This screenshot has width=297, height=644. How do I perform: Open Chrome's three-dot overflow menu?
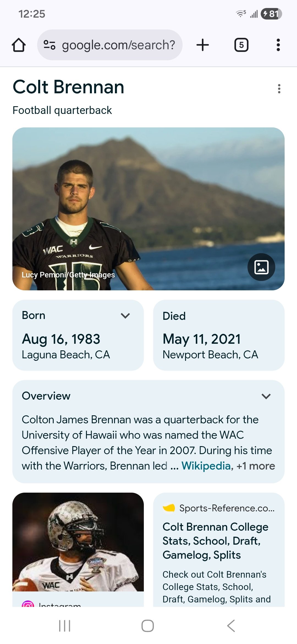tap(278, 45)
